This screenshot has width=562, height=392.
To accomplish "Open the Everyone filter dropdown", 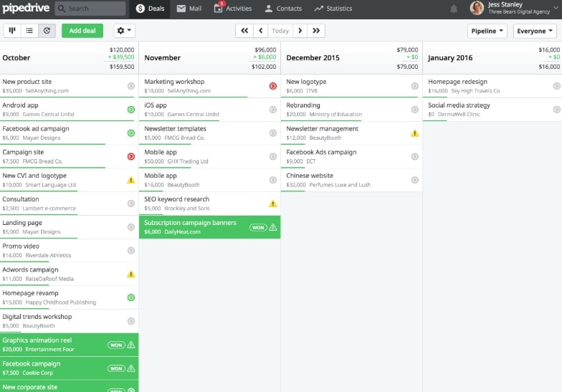I will [x=535, y=32].
